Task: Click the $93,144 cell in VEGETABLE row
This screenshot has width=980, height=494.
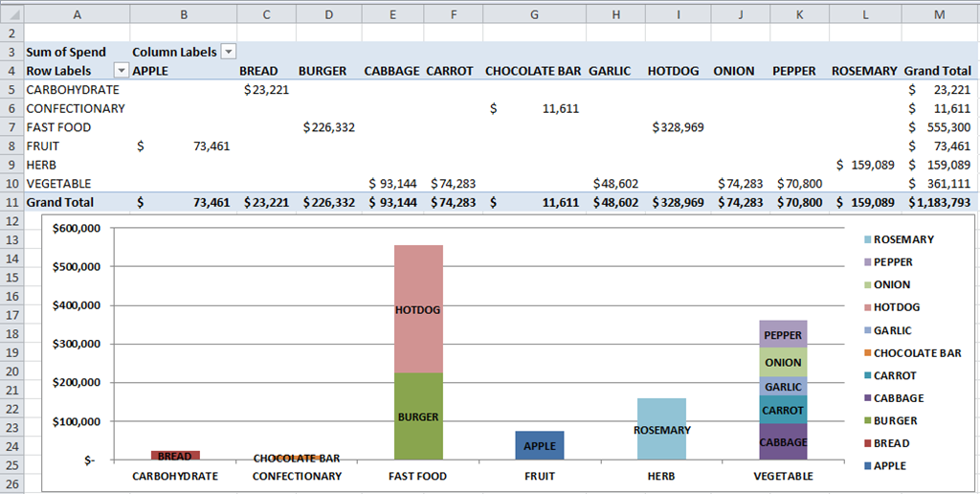Action: pyautogui.click(x=392, y=183)
